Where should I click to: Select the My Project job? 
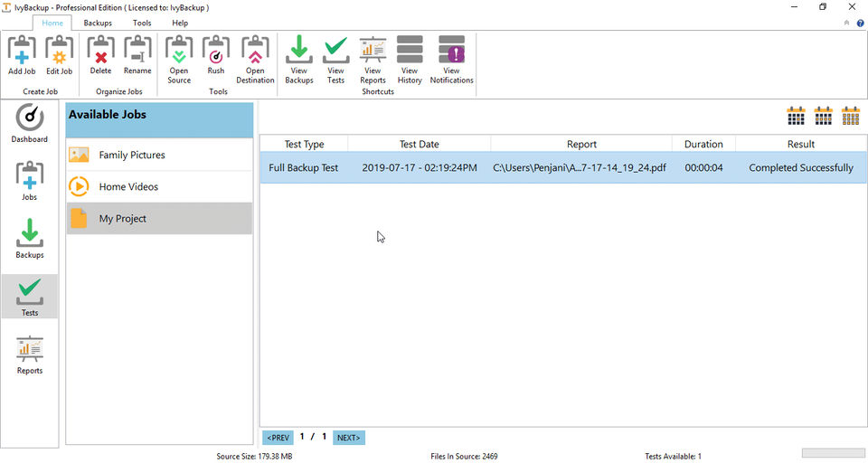click(x=159, y=218)
